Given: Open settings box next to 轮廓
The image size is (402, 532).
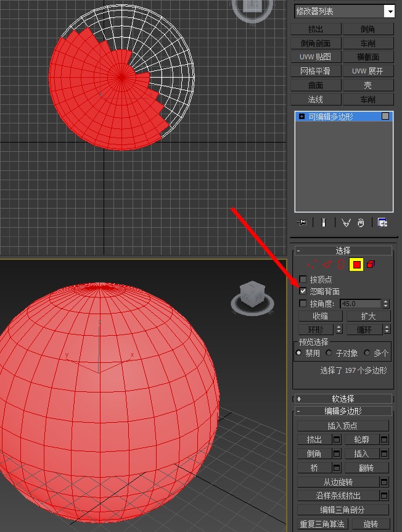Looking at the screenshot, I should (384, 439).
